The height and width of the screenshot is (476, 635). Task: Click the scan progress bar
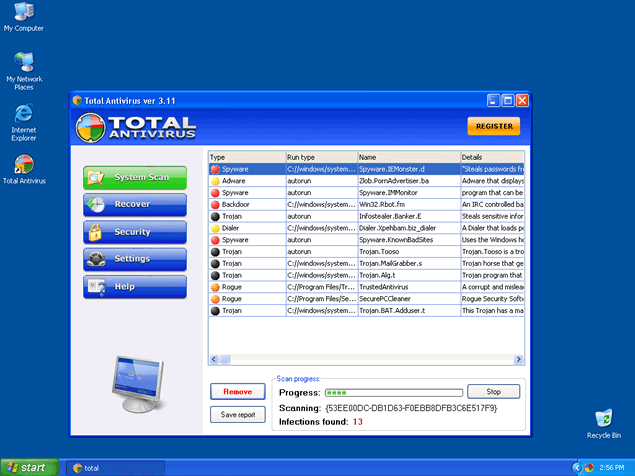pyautogui.click(x=394, y=392)
